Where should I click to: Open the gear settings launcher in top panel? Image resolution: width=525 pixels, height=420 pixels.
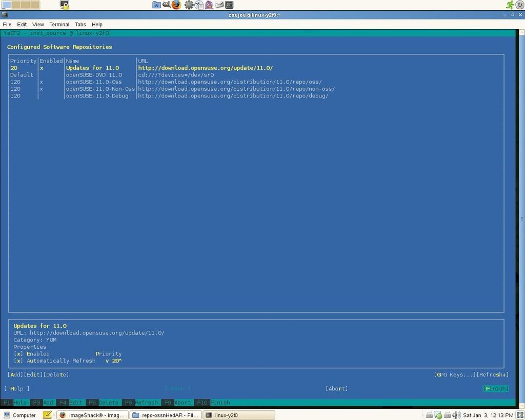tap(189, 5)
